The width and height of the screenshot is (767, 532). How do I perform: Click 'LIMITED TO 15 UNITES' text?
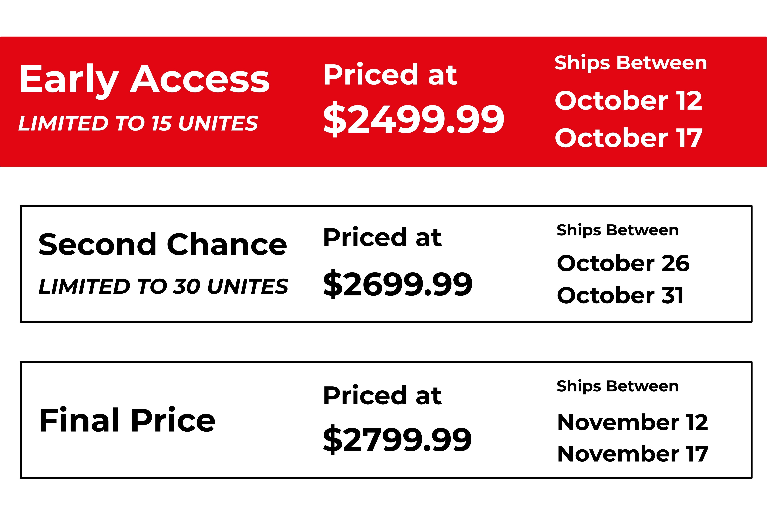click(138, 123)
